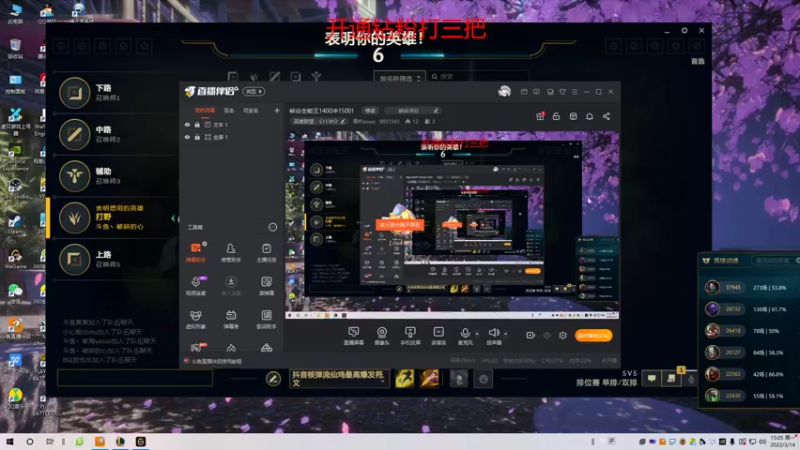The width and height of the screenshot is (800, 450).
Task: Edit the 英雄联盟 category tag
Action: [x=319, y=121]
